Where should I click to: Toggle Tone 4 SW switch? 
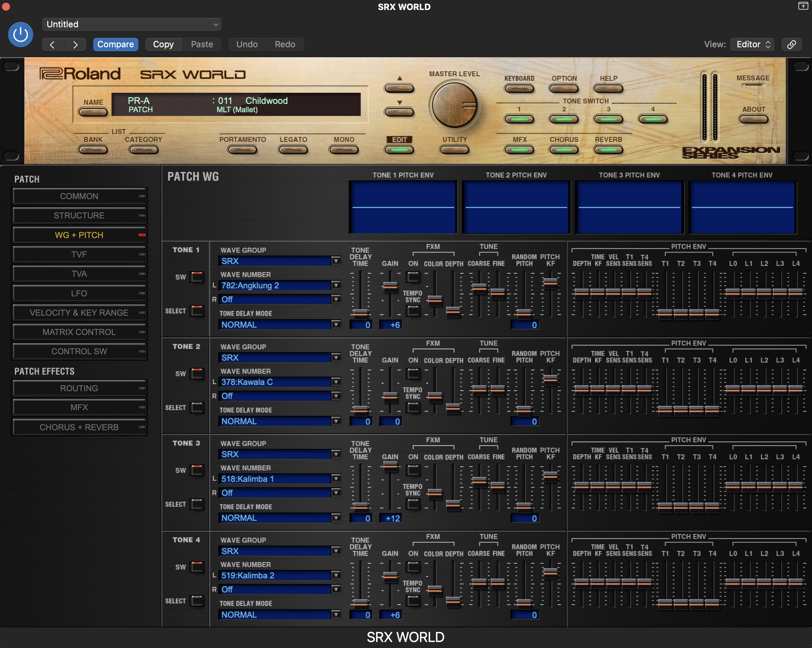(x=197, y=567)
